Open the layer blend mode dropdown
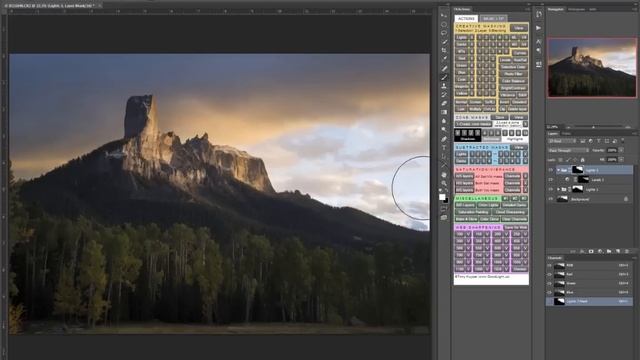 click(568, 150)
